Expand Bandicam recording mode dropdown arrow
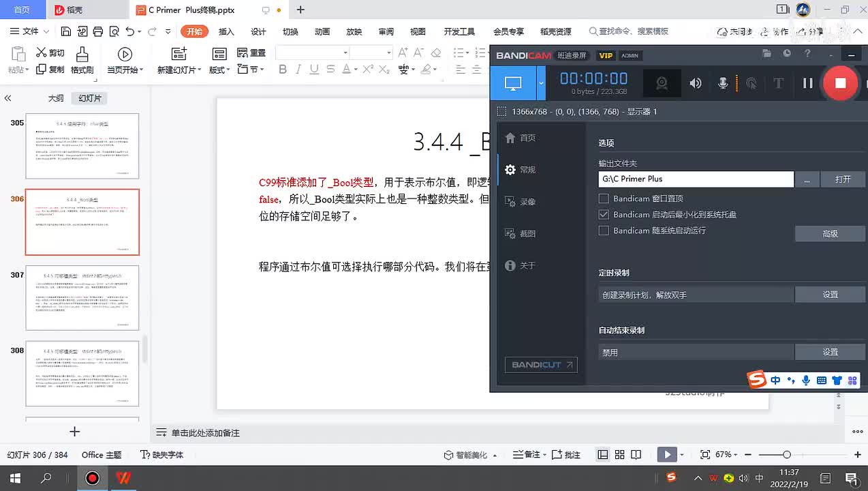 (x=542, y=83)
